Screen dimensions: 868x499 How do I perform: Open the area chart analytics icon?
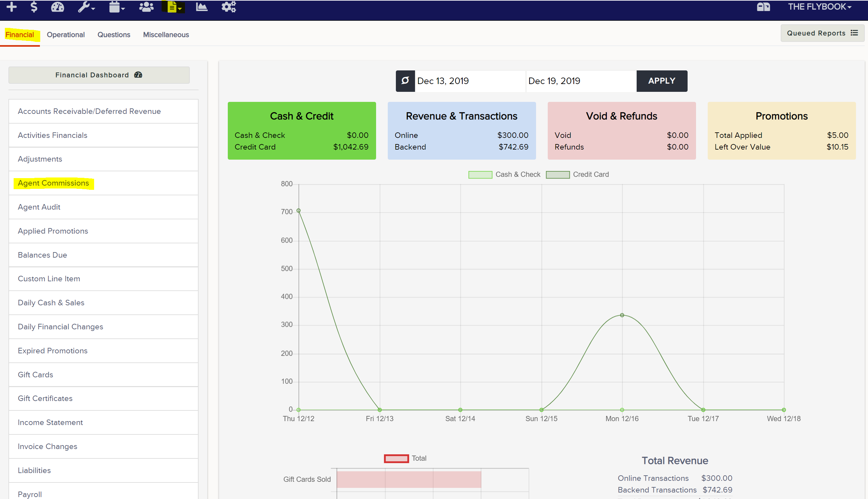coord(202,7)
